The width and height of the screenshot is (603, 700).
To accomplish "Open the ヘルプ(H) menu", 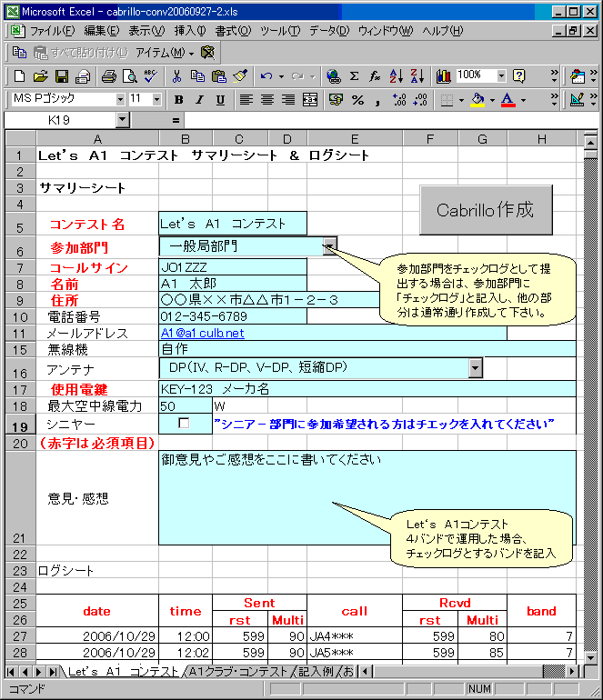I will click(x=443, y=31).
